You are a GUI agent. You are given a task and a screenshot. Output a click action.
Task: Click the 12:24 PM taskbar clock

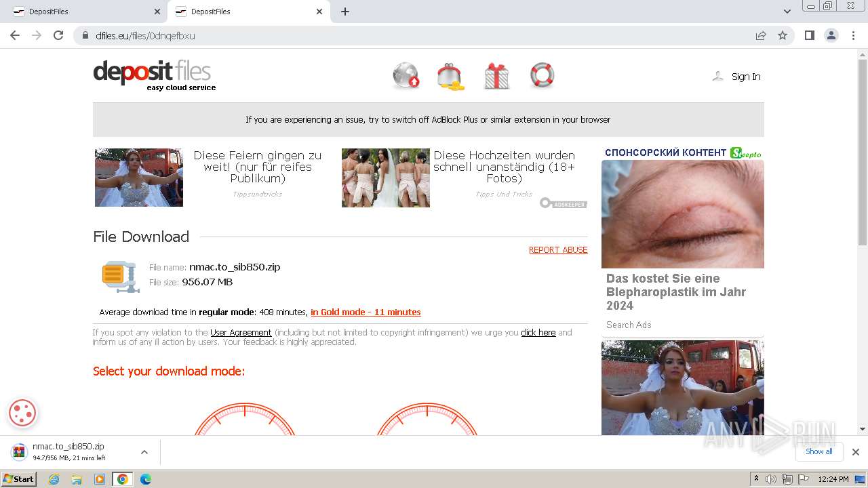[x=833, y=479]
